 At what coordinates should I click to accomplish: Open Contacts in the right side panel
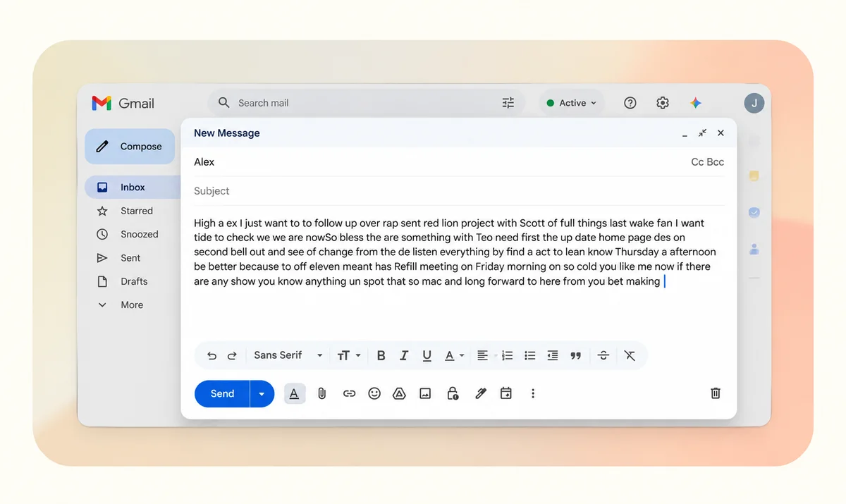754,249
